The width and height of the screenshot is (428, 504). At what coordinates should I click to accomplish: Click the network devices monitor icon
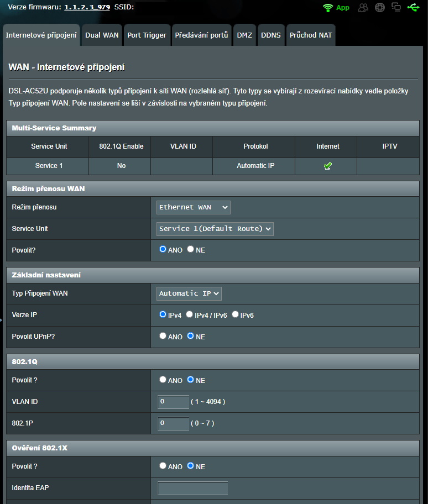396,8
